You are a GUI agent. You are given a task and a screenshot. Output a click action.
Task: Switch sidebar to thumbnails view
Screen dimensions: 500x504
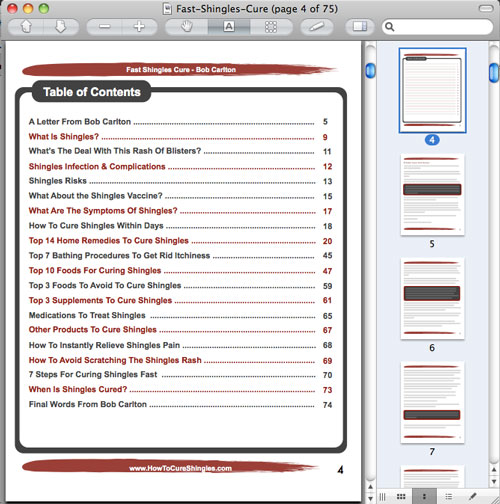coord(424,497)
